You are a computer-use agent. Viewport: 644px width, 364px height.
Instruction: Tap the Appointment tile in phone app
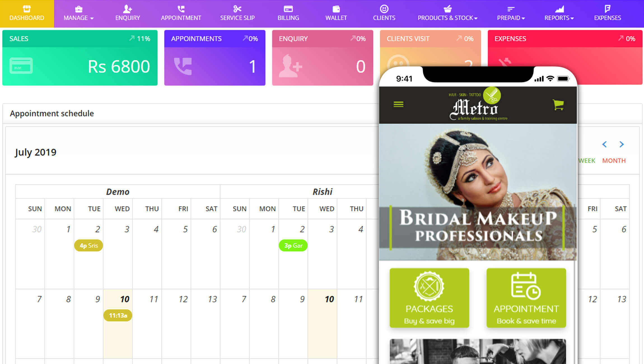pos(526,298)
